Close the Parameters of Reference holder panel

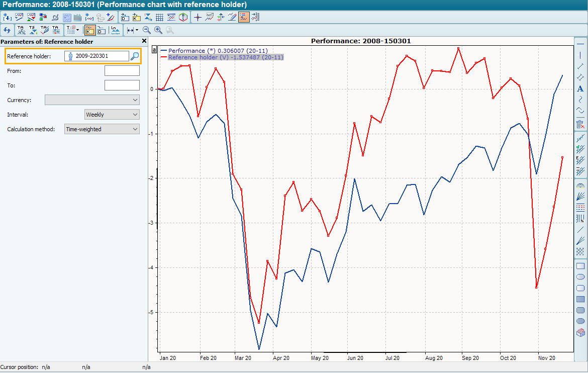144,41
